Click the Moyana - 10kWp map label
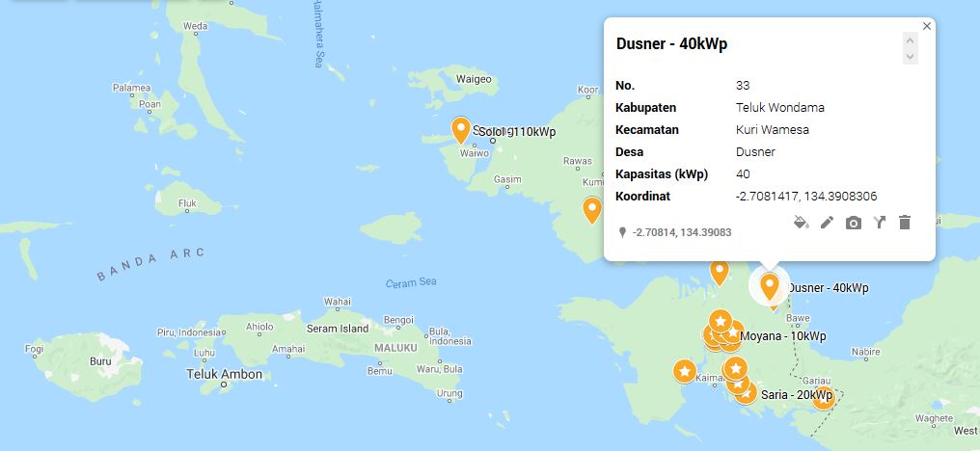The image size is (980, 451). [781, 336]
